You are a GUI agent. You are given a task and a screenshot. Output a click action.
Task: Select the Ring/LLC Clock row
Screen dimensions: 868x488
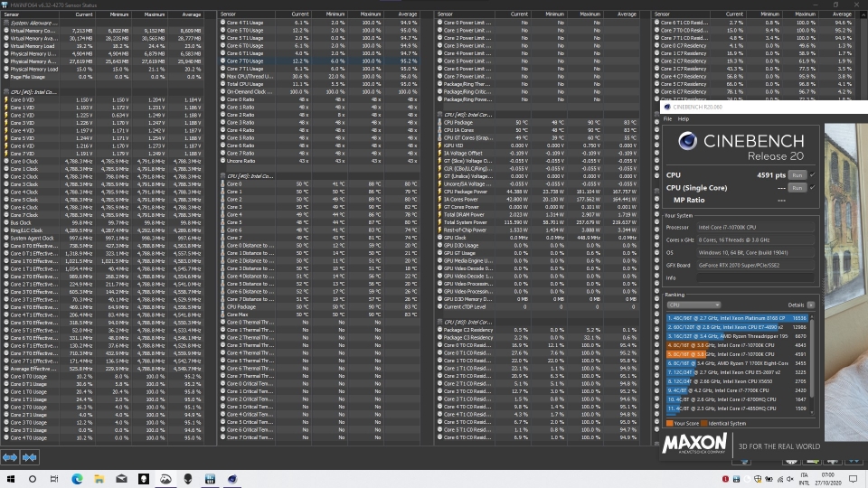tap(102, 230)
